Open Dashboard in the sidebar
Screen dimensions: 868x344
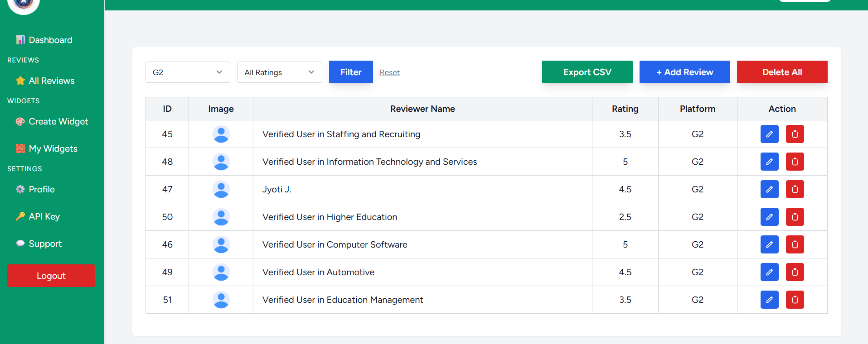pyautogui.click(x=50, y=40)
